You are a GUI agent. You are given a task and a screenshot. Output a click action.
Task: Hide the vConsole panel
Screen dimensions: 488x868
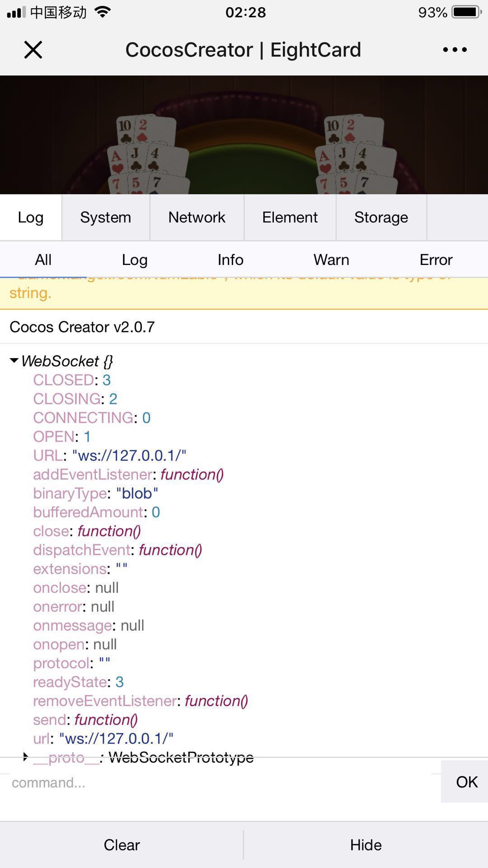tap(366, 845)
